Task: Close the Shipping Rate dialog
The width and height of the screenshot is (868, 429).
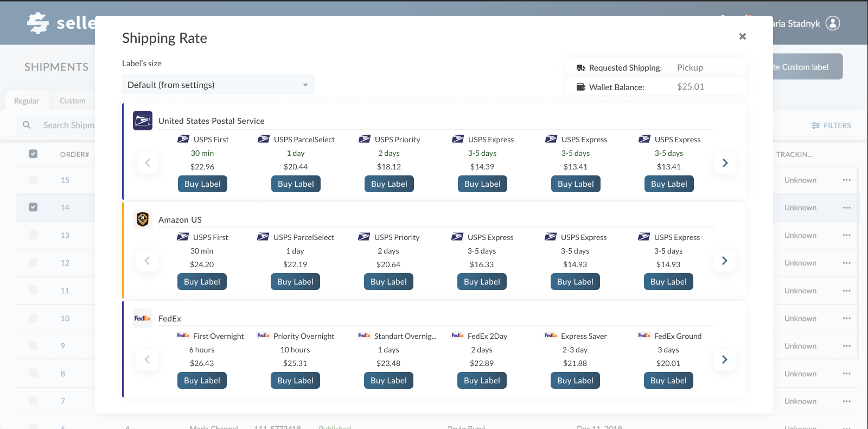Action: [x=743, y=36]
